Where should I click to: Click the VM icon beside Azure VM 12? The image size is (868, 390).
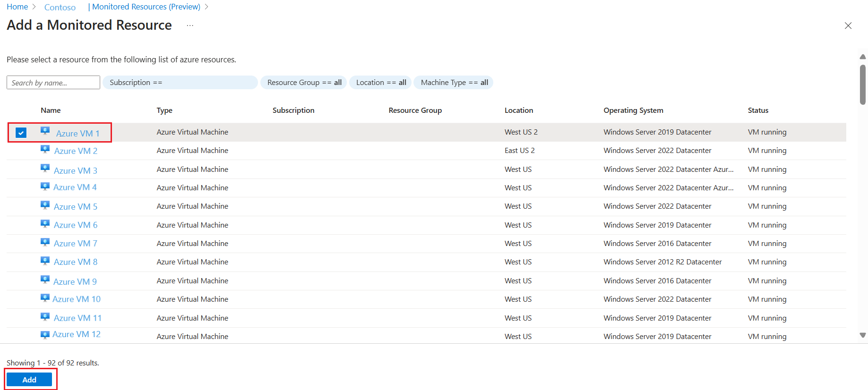tap(45, 335)
